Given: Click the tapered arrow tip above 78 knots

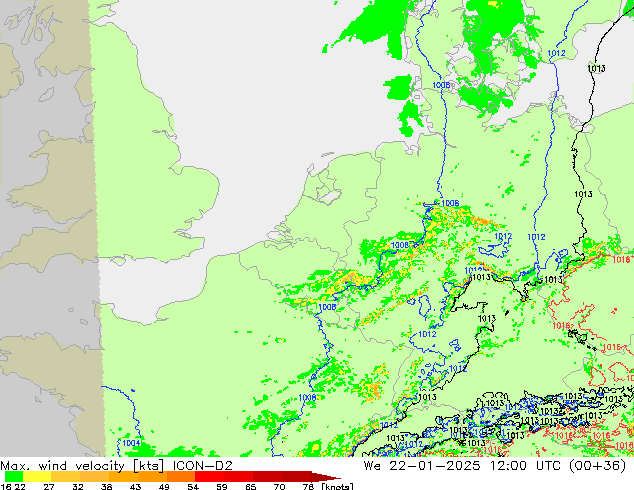Looking at the screenshot, I should click(326, 477).
